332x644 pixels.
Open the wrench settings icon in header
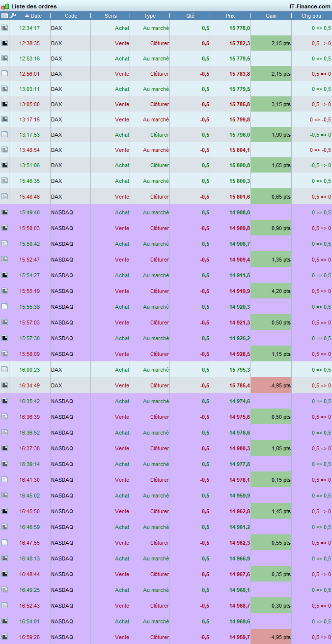[x=13, y=16]
